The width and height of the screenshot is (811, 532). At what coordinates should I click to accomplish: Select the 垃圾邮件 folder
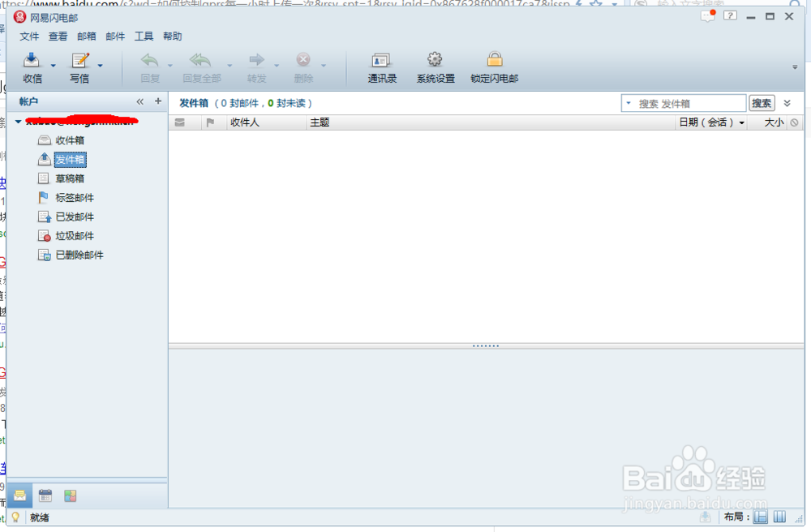click(75, 236)
